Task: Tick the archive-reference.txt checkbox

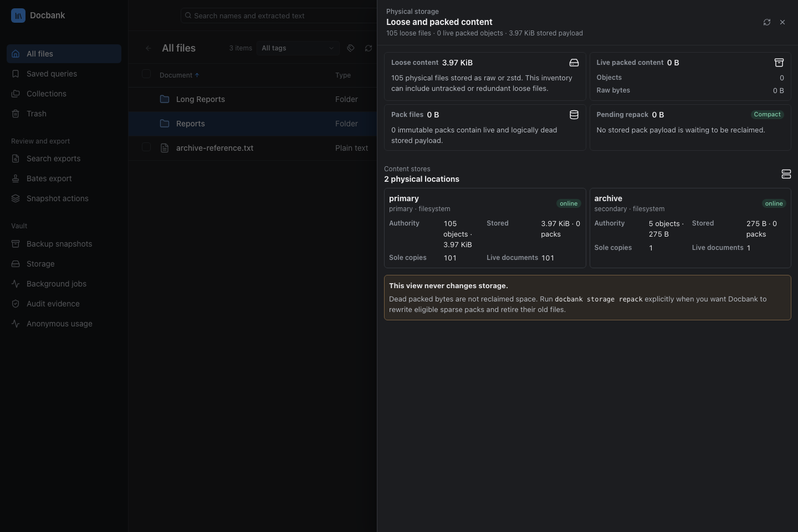Action: (x=146, y=147)
